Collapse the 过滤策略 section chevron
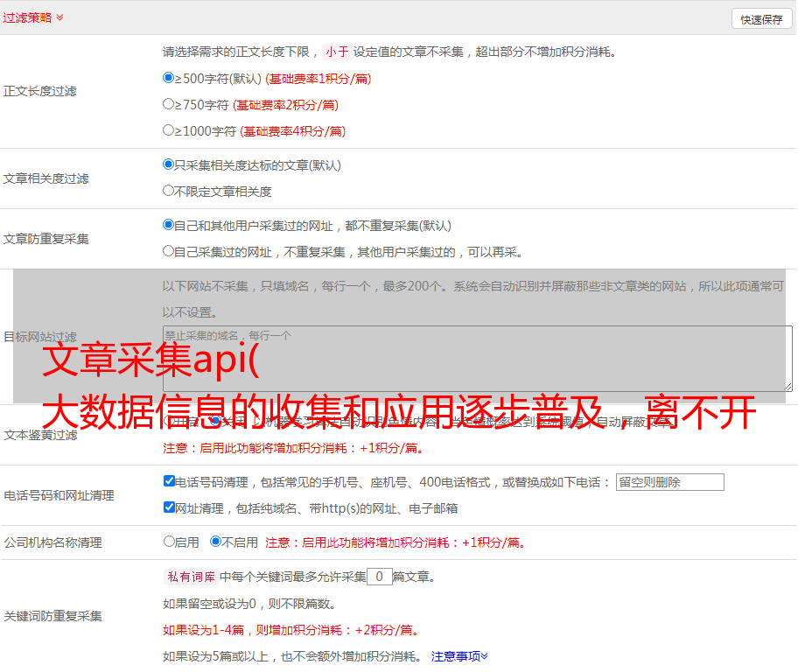Image resolution: width=798 pixels, height=672 pixels. [x=59, y=17]
